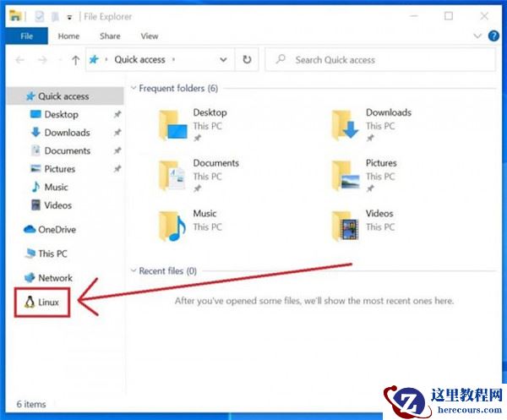This screenshot has height=420, width=507.
Task: Click the Search Quick access field
Action: tap(380, 59)
